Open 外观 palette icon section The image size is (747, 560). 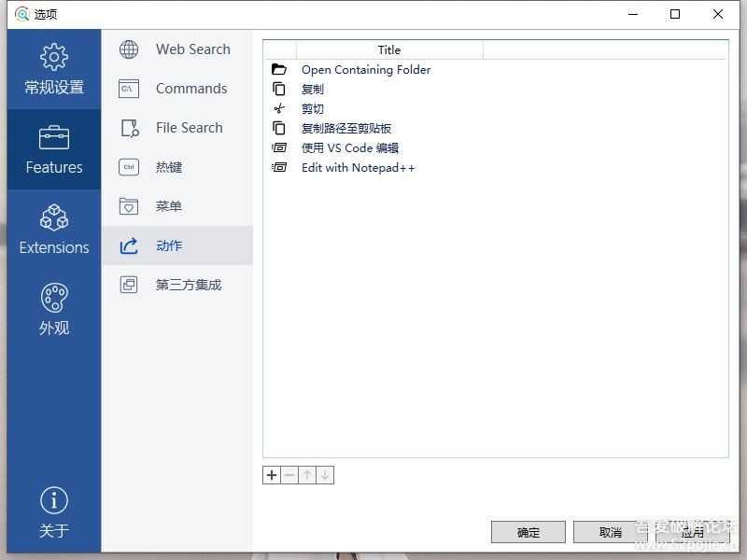point(54,298)
